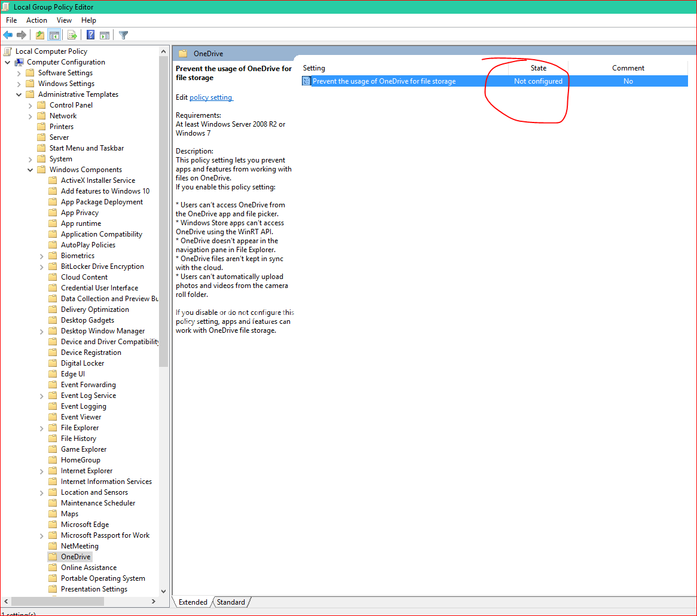
Task: Select the File History tree item
Action: coord(78,439)
